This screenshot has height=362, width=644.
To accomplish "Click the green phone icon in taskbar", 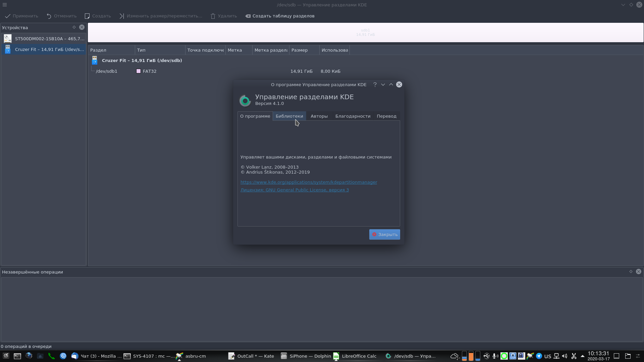I will pos(51,356).
